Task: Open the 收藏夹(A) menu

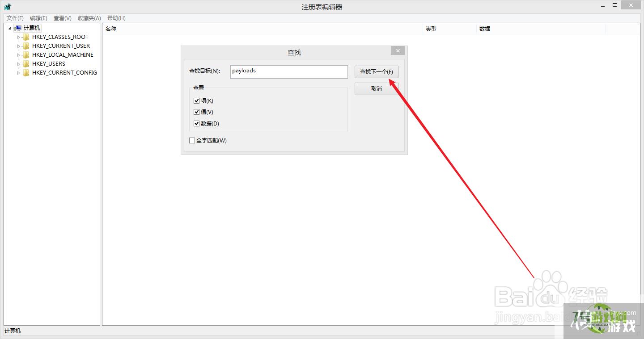Action: tap(89, 18)
